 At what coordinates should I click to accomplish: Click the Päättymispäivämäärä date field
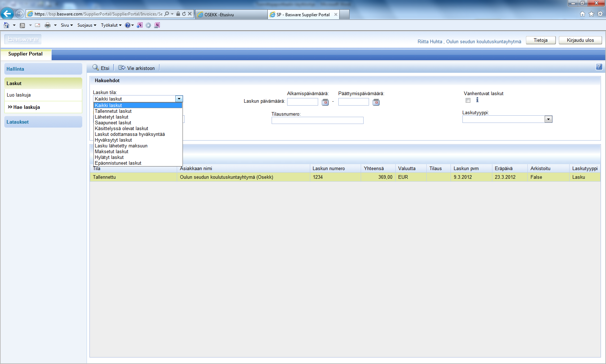tap(353, 102)
